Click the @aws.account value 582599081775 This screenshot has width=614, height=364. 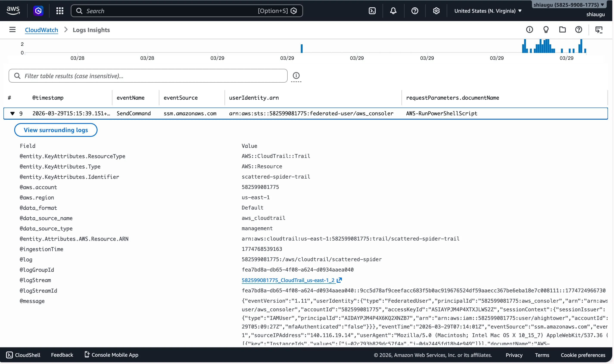(260, 187)
